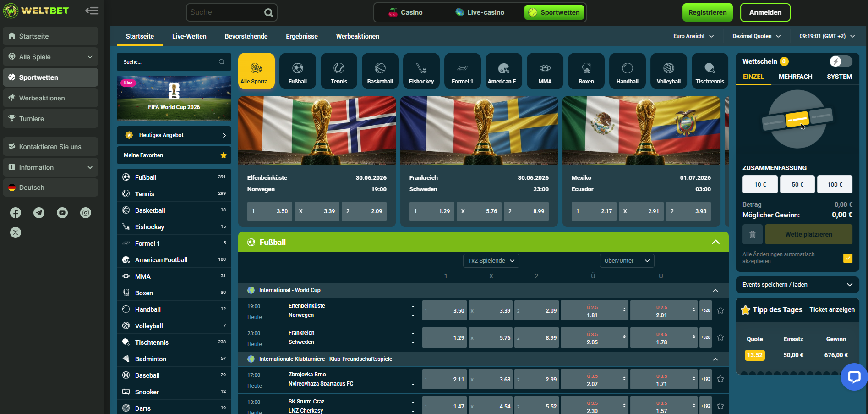Select the Boxen sport tile
This screenshot has height=414, width=868.
pyautogui.click(x=586, y=71)
